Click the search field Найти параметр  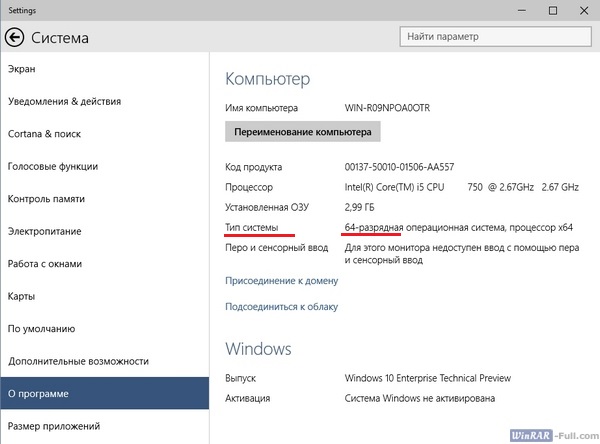pos(495,37)
